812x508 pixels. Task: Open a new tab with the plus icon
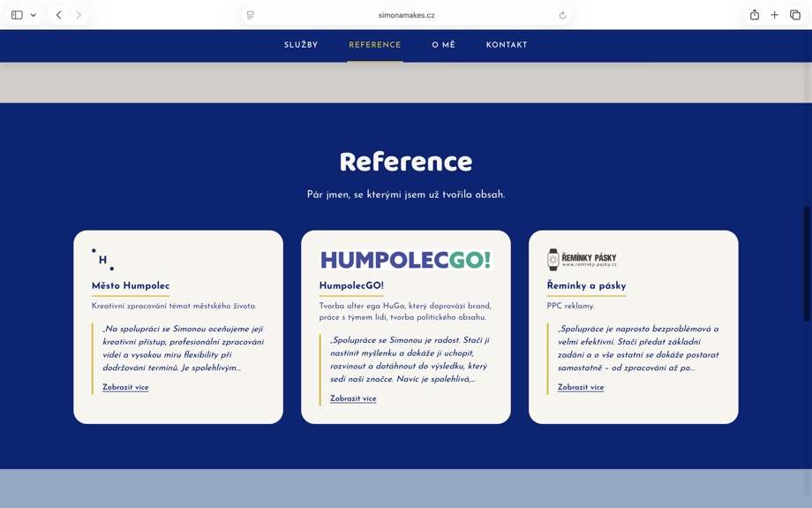point(774,15)
